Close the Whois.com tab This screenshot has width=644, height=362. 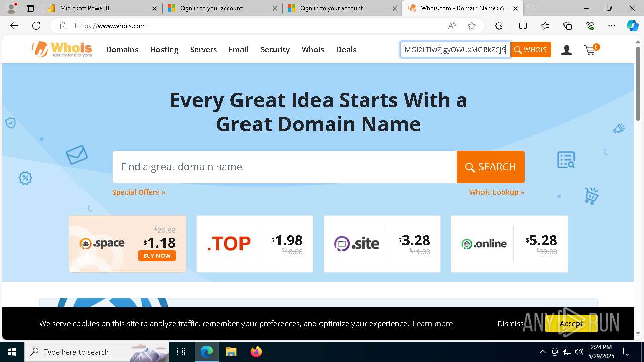tap(515, 8)
